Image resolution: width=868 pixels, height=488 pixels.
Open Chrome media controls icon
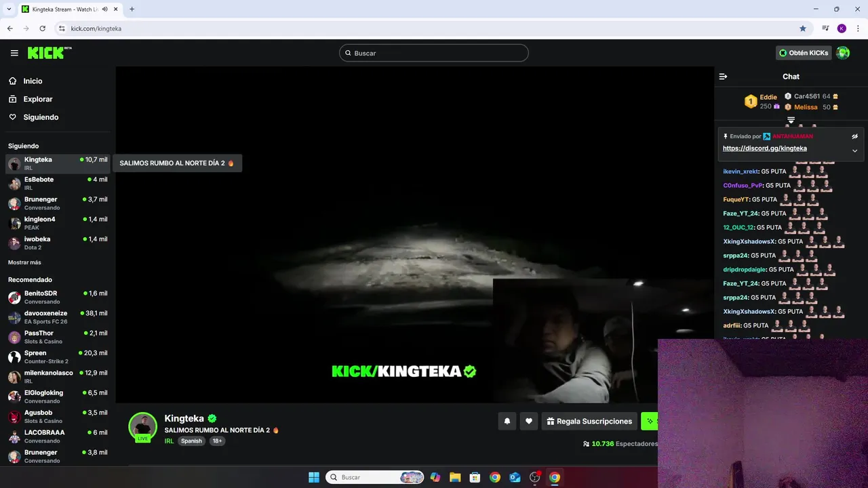[825, 28]
